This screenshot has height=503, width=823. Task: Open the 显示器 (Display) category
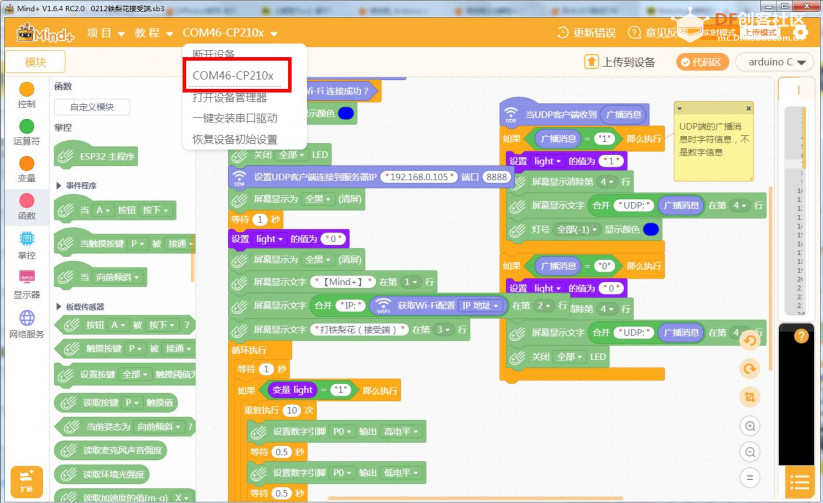tap(26, 285)
